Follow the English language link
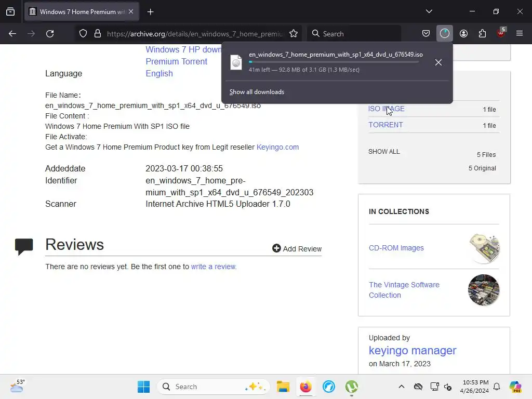 point(159,73)
